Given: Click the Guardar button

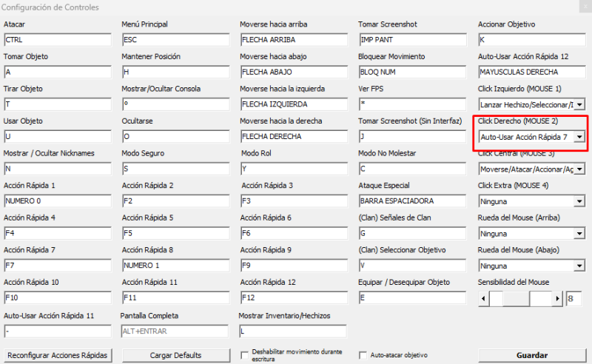Looking at the screenshot, I should tap(531, 355).
